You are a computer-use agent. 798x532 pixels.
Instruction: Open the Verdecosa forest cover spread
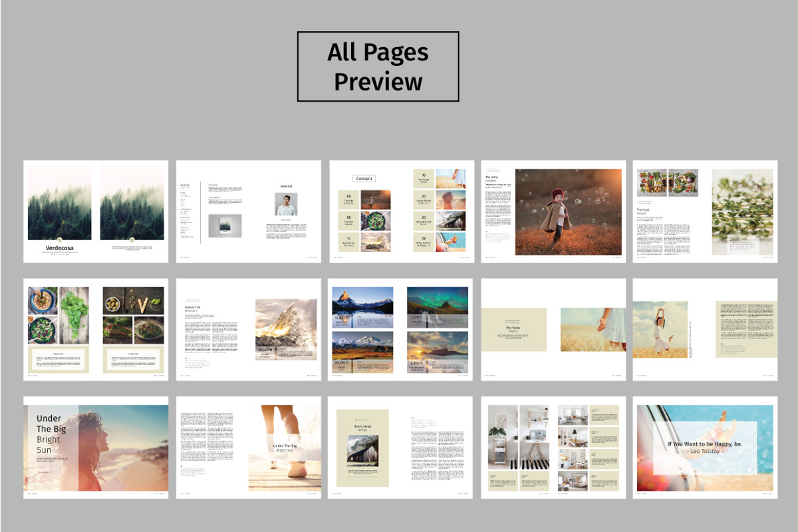click(96, 211)
